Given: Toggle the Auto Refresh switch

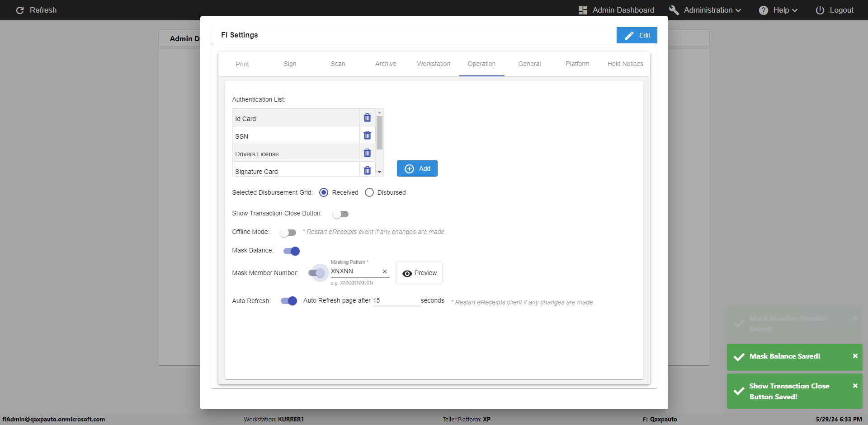Looking at the screenshot, I should [x=289, y=301].
